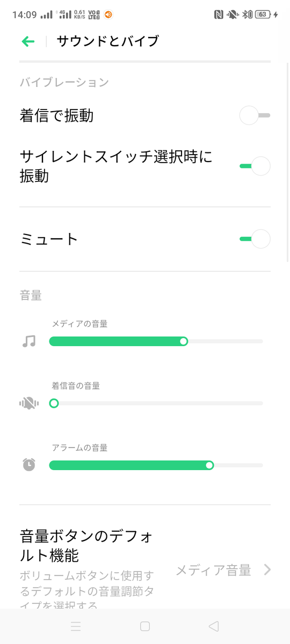Image resolution: width=290 pixels, height=644 pixels.
Task: Tap the Bluetooth status icon
Action: [248, 14]
